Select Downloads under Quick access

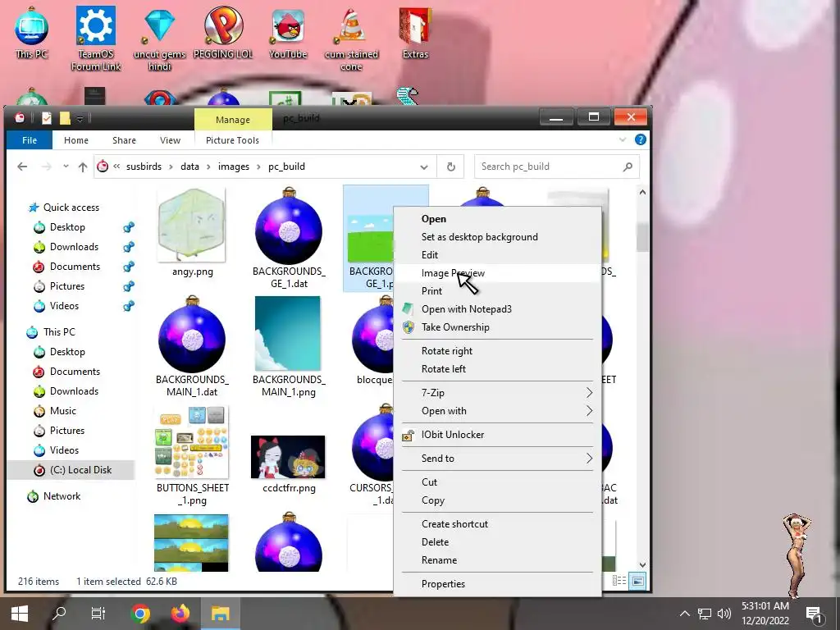tap(74, 246)
